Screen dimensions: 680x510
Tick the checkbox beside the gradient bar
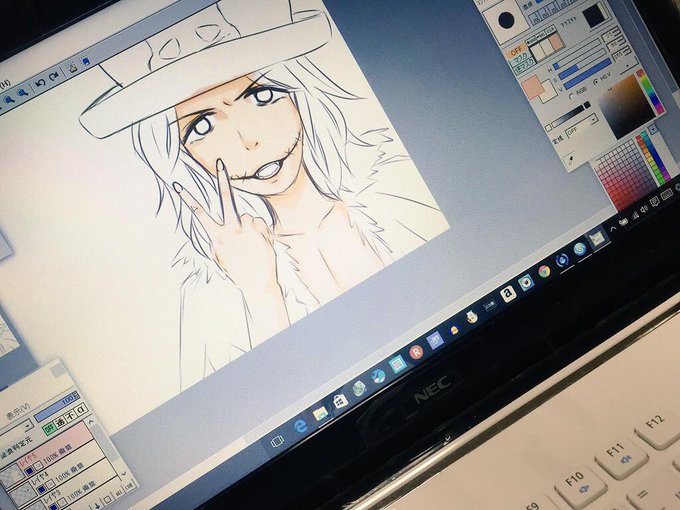pos(548,128)
